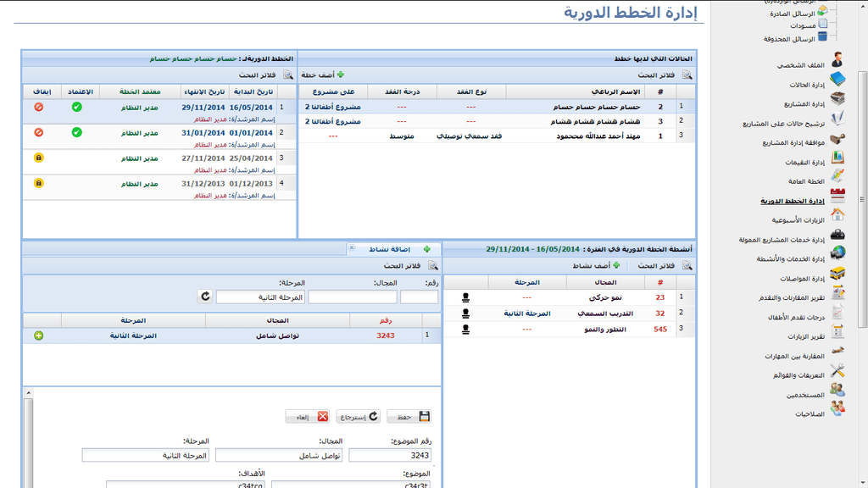The height and width of the screenshot is (488, 868).
Task: Click the yellow lock icon for plan starting 25/04/2014
Action: click(38, 158)
